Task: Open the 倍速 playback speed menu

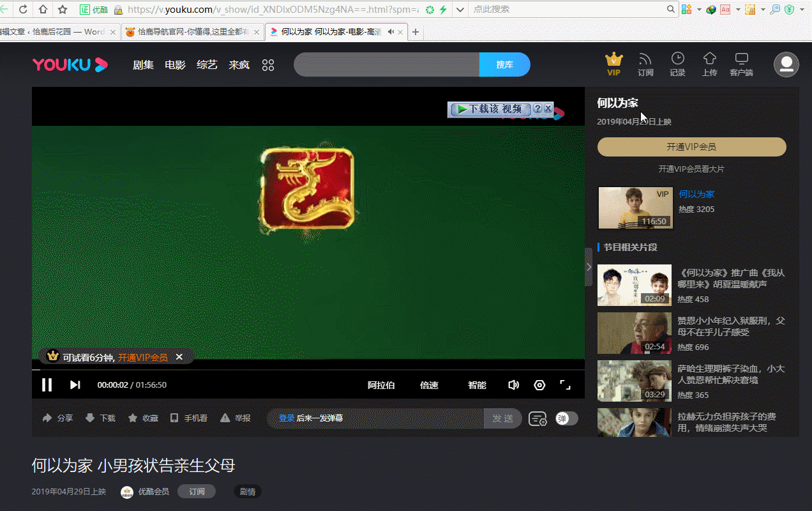Action: coord(429,385)
